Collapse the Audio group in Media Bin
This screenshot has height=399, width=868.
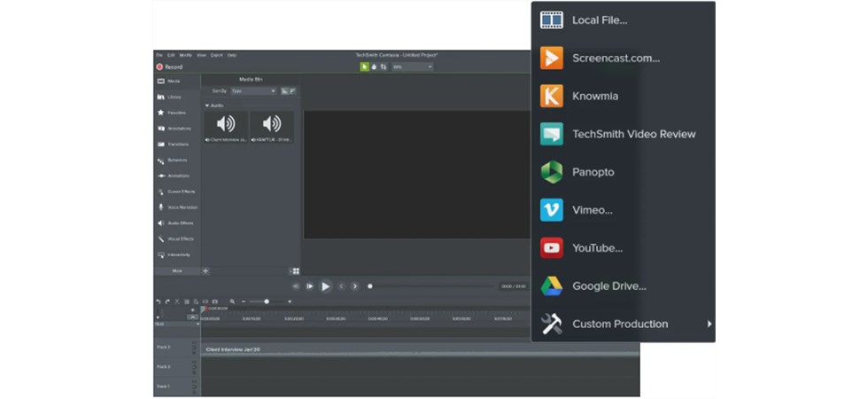point(207,106)
